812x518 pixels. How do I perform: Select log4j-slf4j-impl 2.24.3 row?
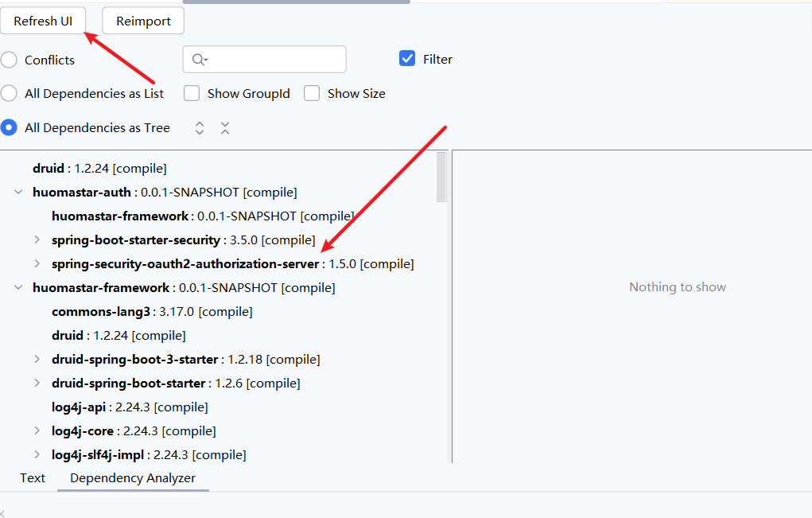(149, 454)
